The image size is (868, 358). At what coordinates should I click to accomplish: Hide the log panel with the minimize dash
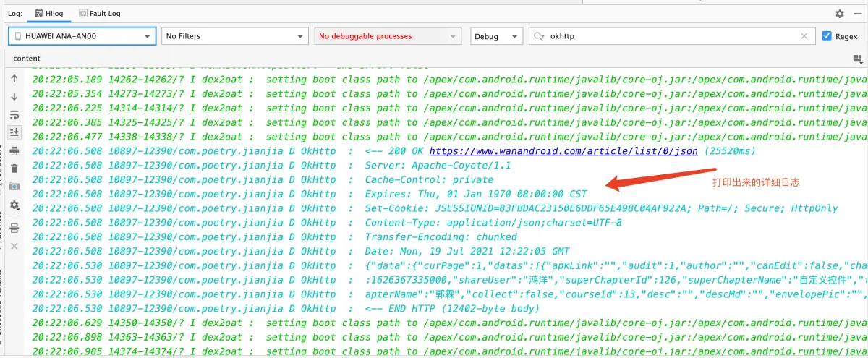pos(858,13)
